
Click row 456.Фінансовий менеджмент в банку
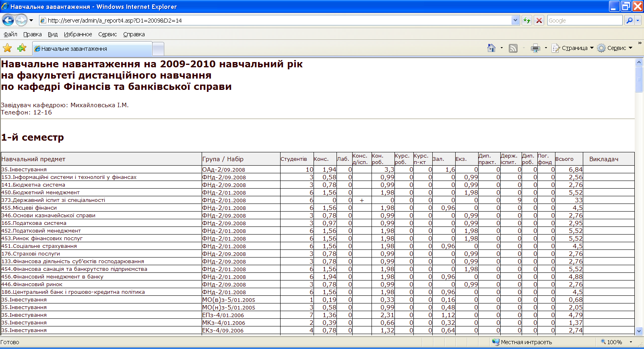pyautogui.click(x=318, y=276)
